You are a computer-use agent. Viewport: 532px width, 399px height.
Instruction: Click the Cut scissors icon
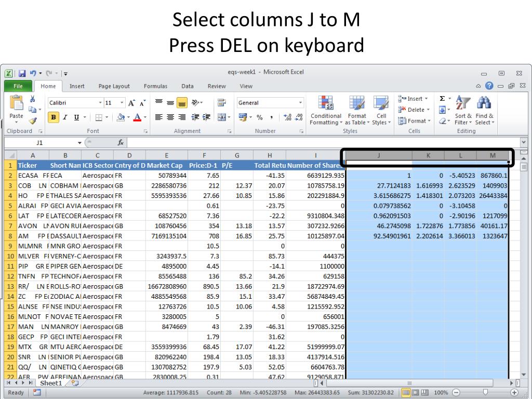(33, 99)
